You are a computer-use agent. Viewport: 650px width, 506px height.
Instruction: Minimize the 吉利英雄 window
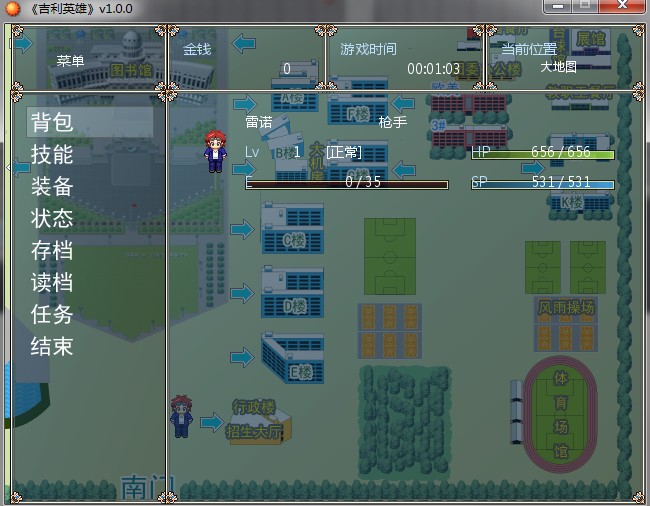click(x=558, y=6)
